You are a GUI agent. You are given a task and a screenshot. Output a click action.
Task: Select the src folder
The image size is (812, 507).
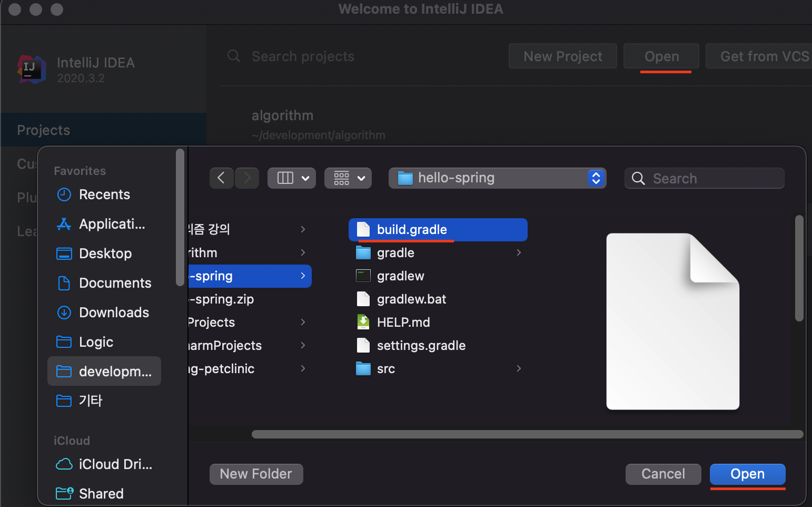(x=438, y=369)
